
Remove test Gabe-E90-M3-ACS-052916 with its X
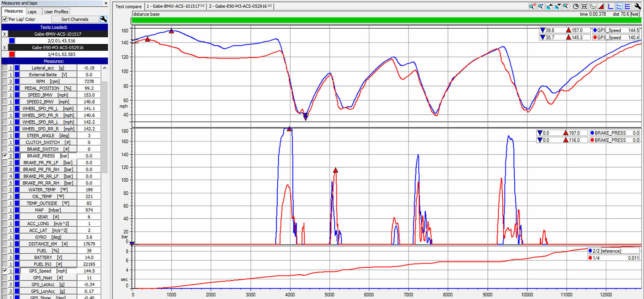pyautogui.click(x=4, y=48)
